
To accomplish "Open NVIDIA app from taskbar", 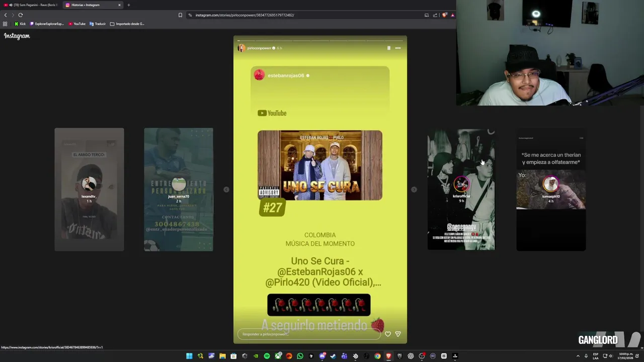I will 256,356.
